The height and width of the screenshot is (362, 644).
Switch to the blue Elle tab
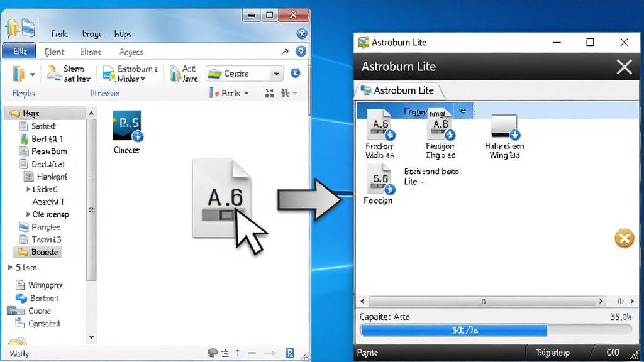(19, 52)
